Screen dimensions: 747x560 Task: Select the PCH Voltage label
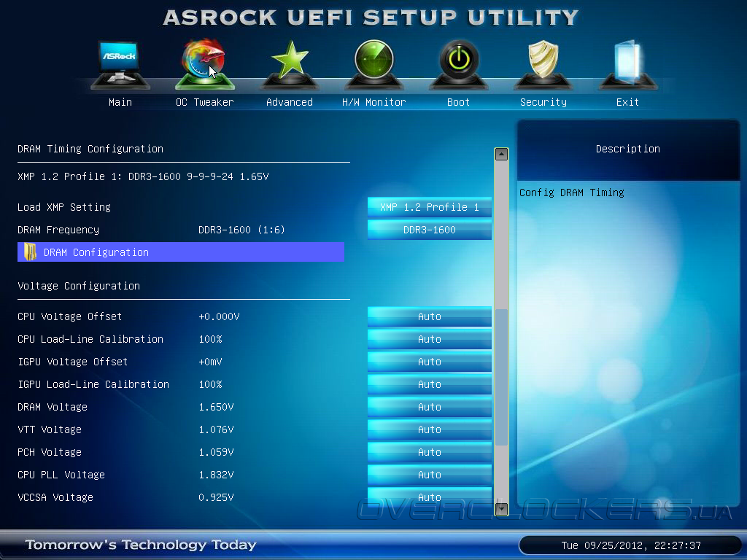[50, 452]
